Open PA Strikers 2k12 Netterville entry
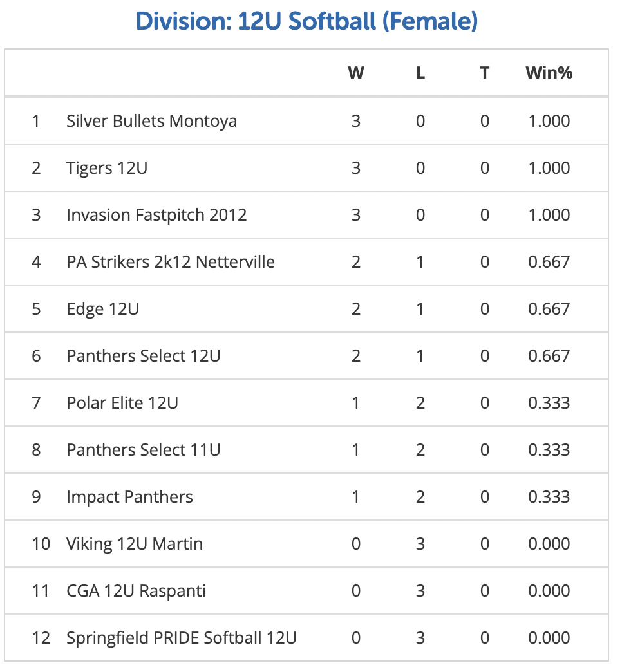The height and width of the screenshot is (672, 622). coord(171,262)
